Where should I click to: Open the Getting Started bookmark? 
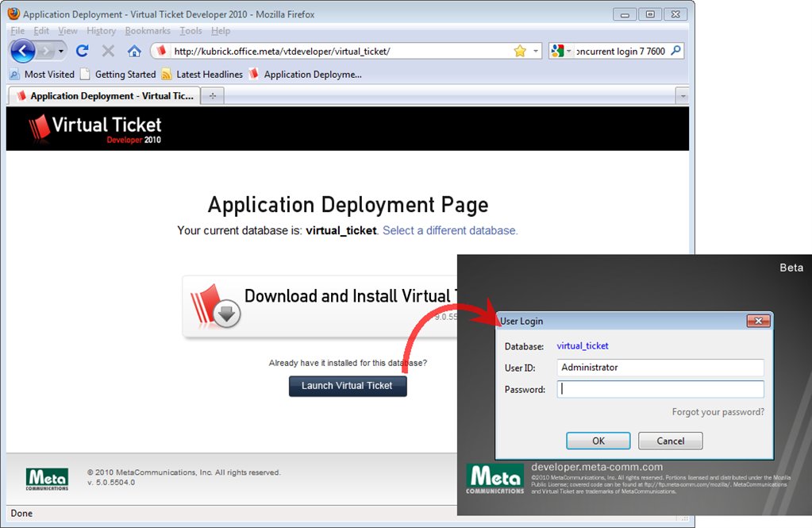click(118, 74)
